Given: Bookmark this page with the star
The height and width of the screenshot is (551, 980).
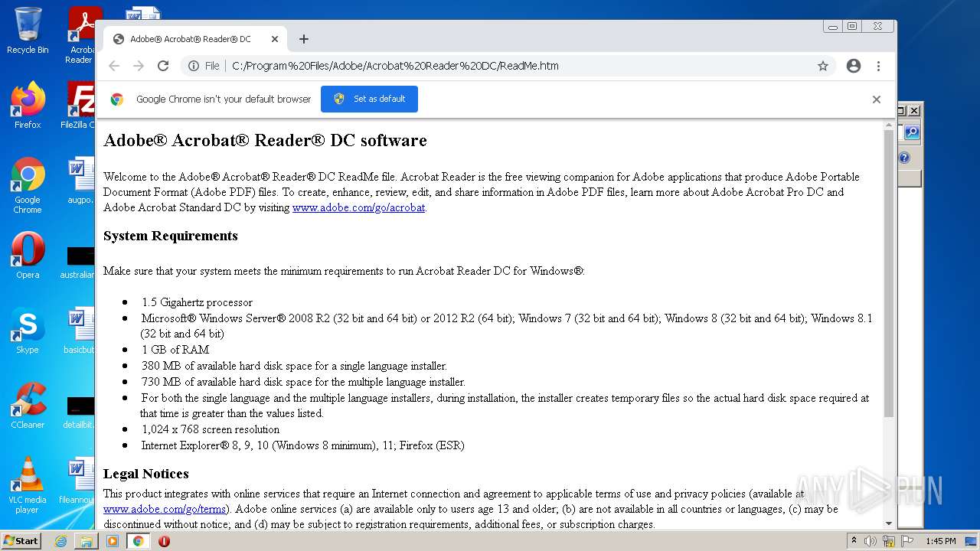Looking at the screenshot, I should [823, 66].
